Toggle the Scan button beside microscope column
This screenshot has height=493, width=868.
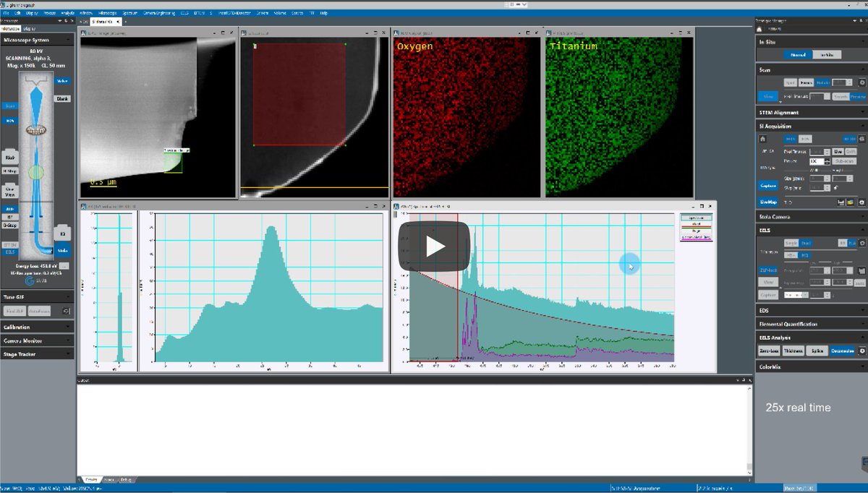10,106
